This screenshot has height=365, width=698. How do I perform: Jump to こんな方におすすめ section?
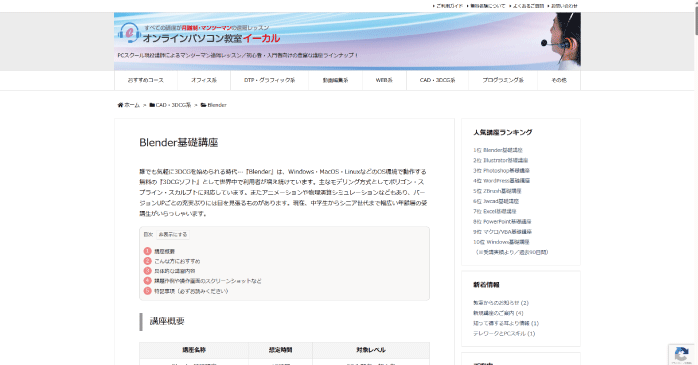tap(177, 261)
